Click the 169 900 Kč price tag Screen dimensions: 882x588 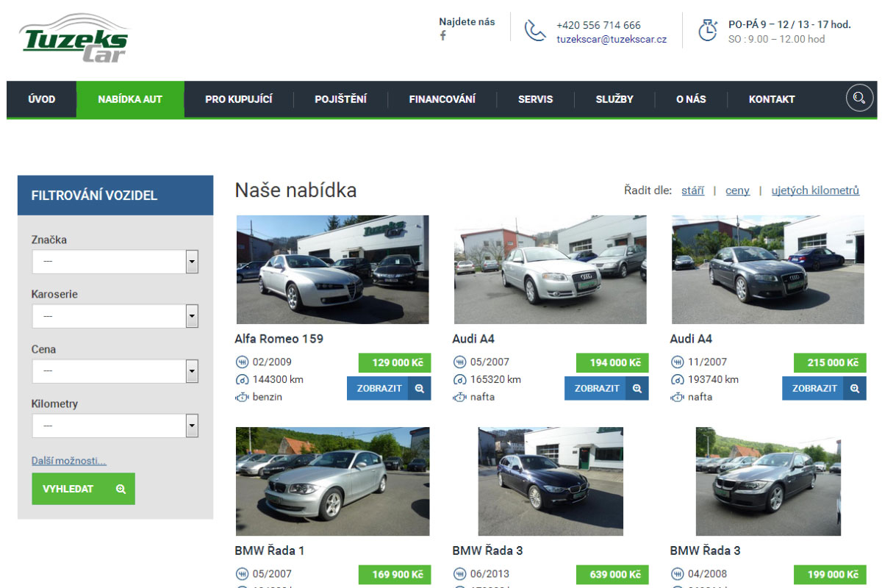[395, 574]
